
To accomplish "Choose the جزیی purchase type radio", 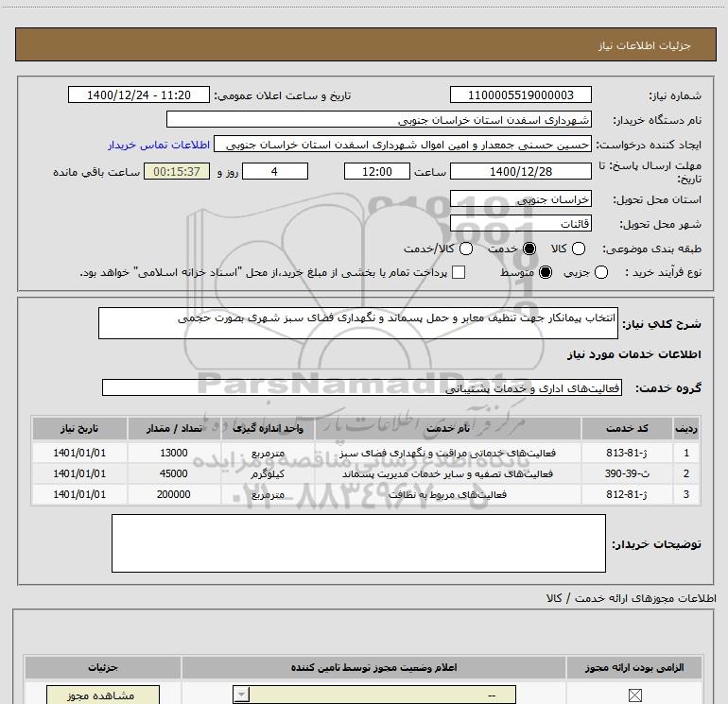I will 601,272.
